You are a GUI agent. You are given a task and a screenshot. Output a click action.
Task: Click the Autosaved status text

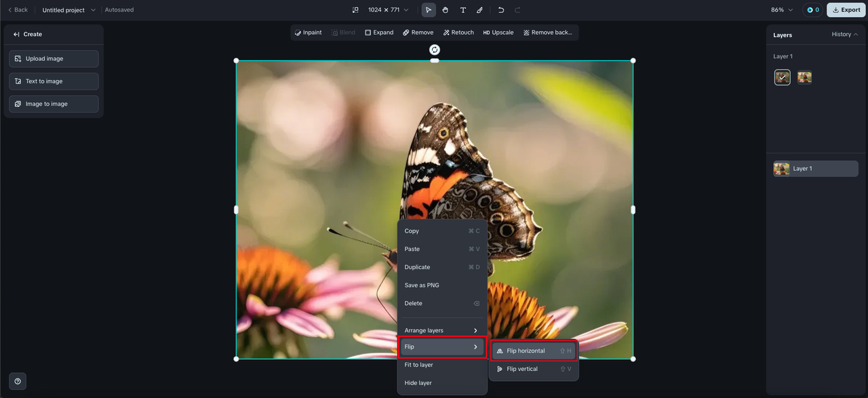(x=119, y=10)
